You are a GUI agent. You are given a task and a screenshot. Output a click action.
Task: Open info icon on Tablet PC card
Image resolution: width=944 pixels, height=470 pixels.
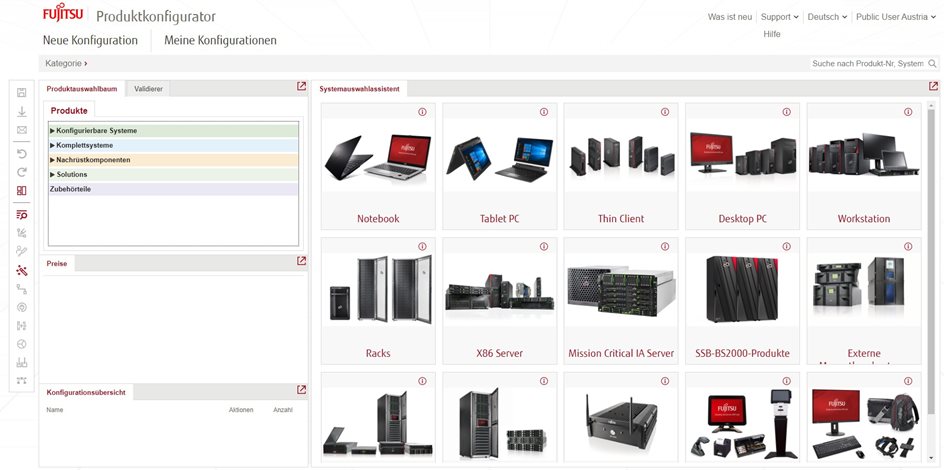pos(544,112)
